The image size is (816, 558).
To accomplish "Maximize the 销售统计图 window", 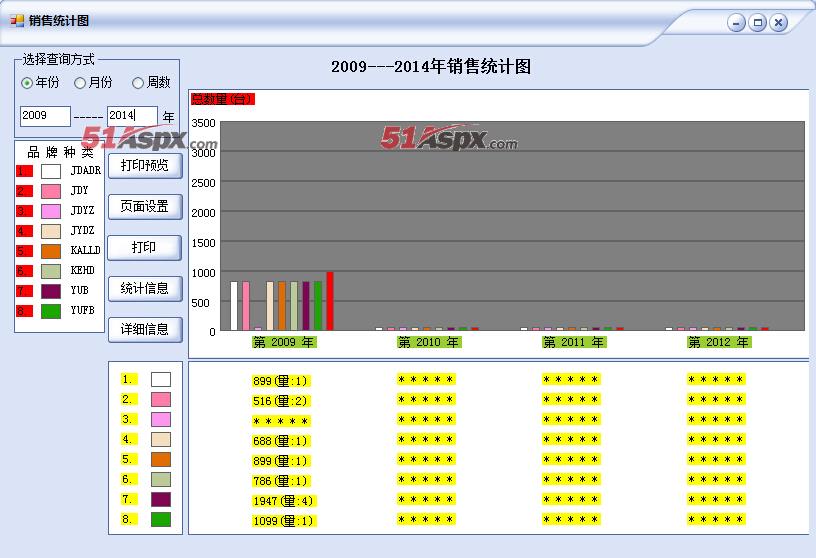I will 758,23.
